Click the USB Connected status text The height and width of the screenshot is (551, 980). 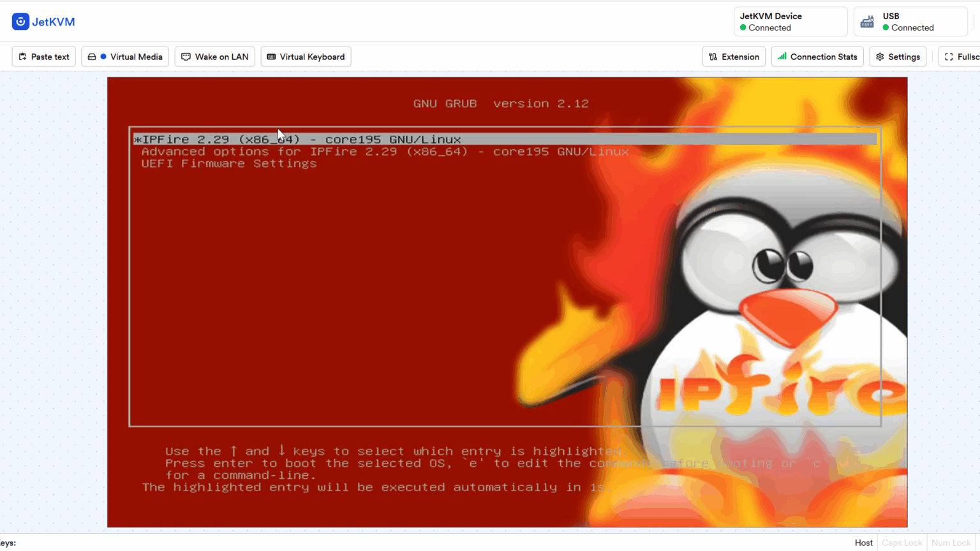point(912,28)
